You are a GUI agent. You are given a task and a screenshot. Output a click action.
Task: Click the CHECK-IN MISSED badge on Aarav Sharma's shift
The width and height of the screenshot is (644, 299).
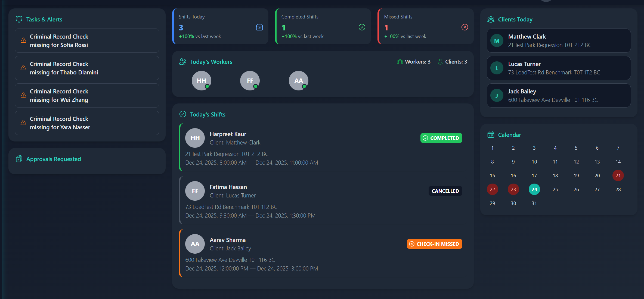coord(434,244)
